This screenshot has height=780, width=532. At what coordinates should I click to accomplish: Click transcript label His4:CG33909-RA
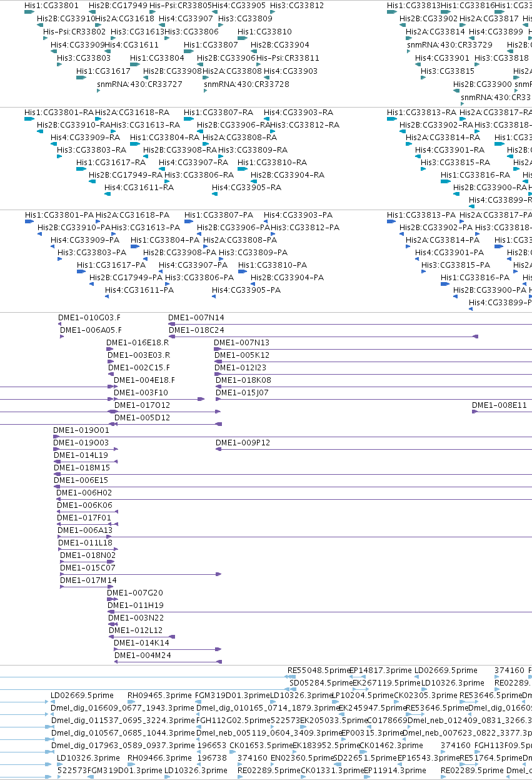pos(85,138)
